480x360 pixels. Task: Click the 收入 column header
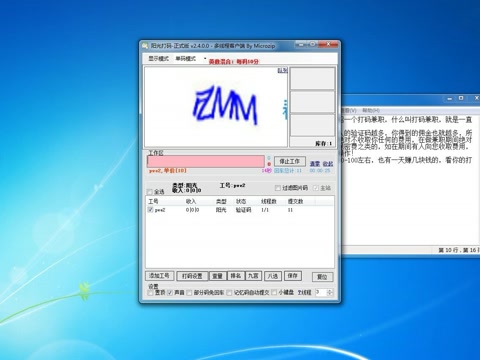(x=191, y=201)
